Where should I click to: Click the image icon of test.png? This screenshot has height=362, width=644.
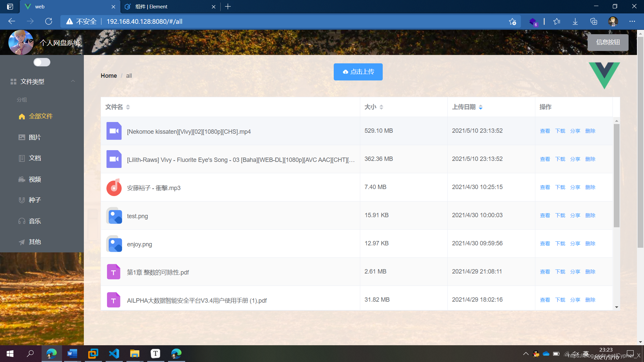tap(114, 216)
